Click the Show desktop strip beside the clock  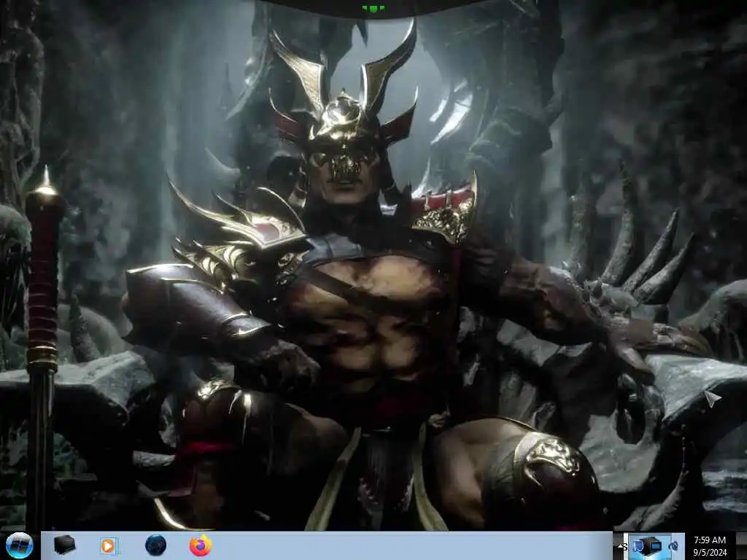pyautogui.click(x=741, y=545)
